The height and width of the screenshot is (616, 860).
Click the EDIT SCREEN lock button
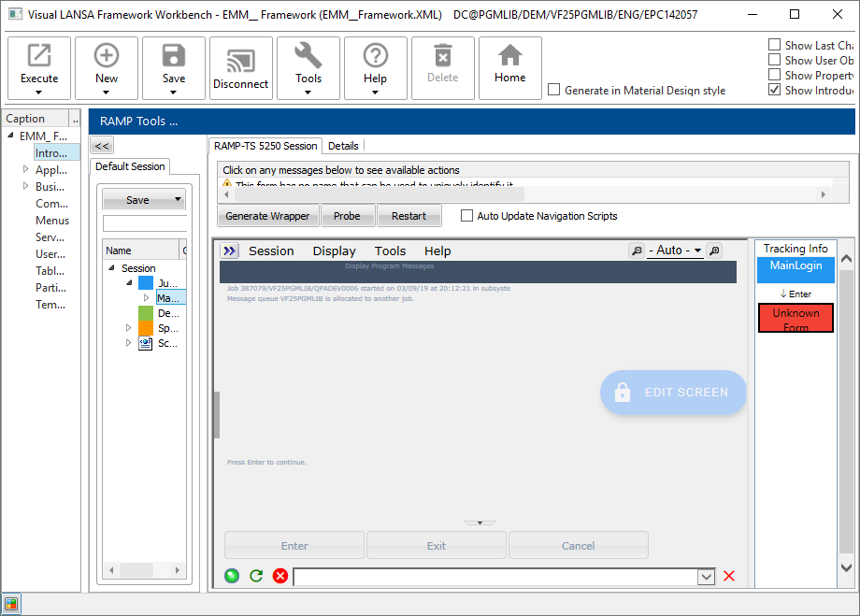674,393
